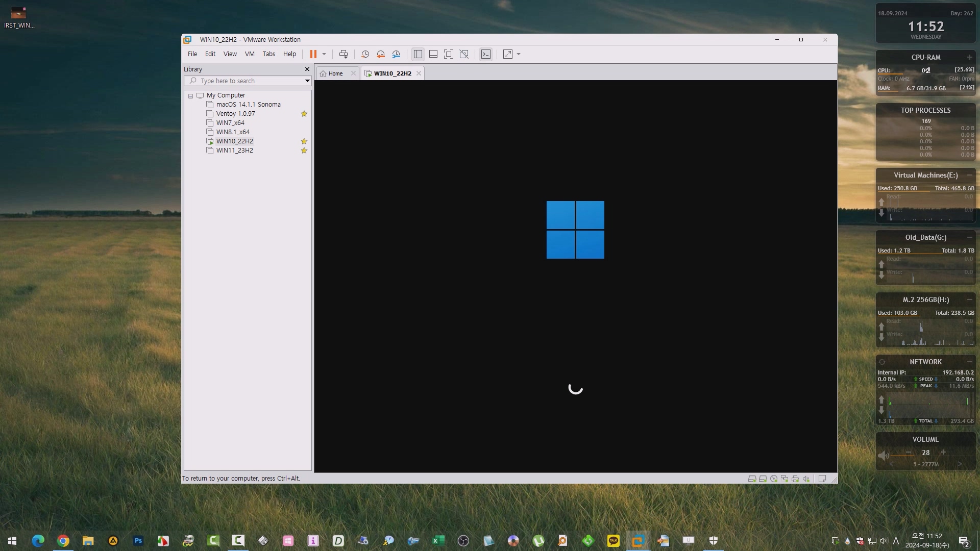Collapse the My Computer tree node
Viewport: 980px width, 551px height.
coord(190,96)
